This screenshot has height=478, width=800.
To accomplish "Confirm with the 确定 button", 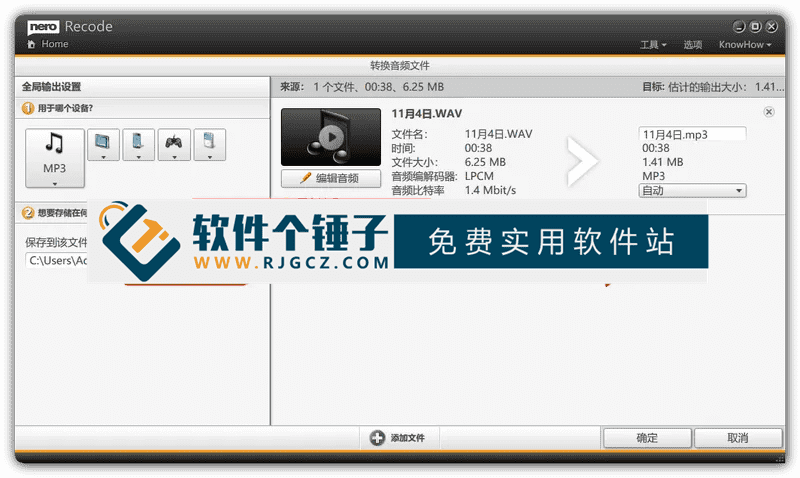I will [647, 438].
